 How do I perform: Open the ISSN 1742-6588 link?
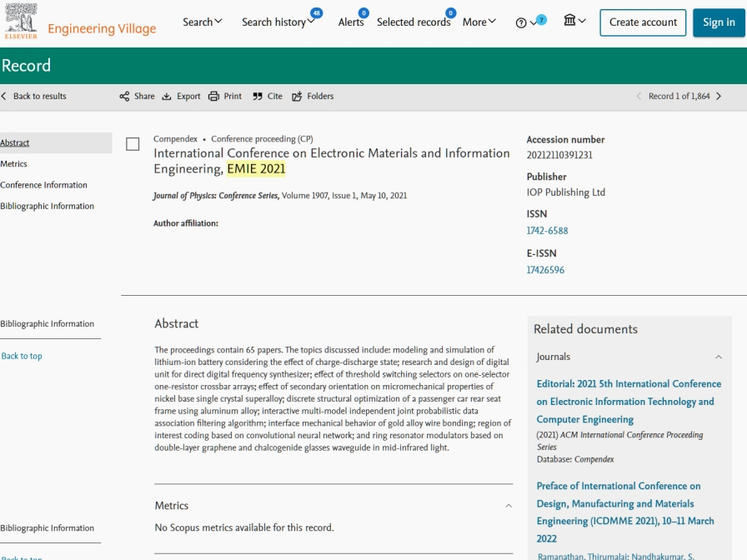[x=547, y=231]
